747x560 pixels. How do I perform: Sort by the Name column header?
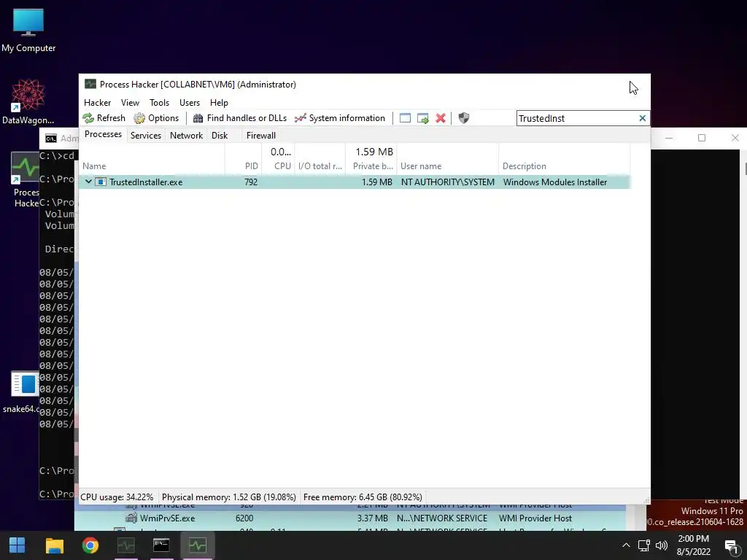[152, 166]
